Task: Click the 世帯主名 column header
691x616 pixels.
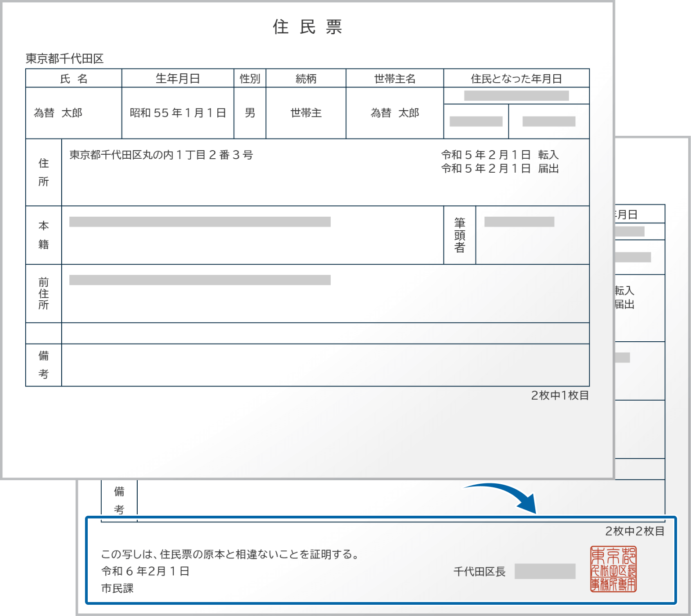Action: pos(395,79)
